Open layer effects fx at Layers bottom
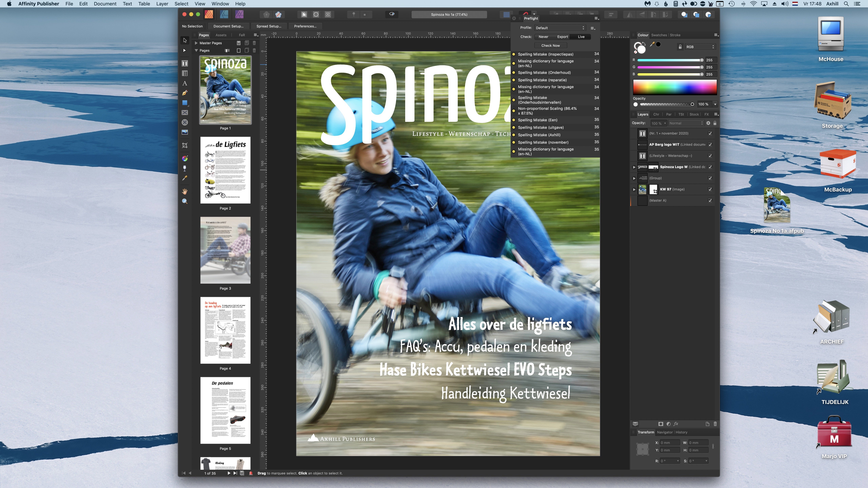Screen dimensions: 868x488 click(x=676, y=424)
